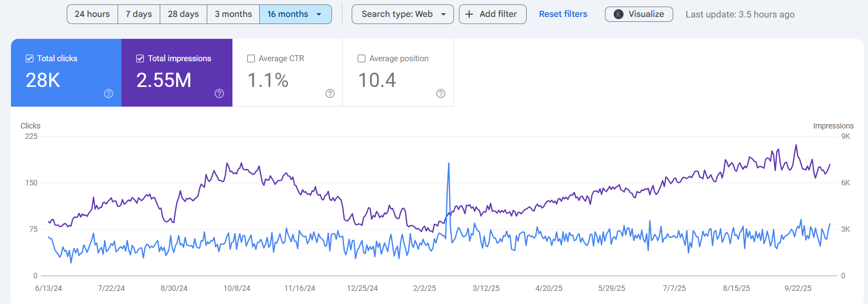
Task: Open Average CTR help question mark
Action: (x=330, y=93)
